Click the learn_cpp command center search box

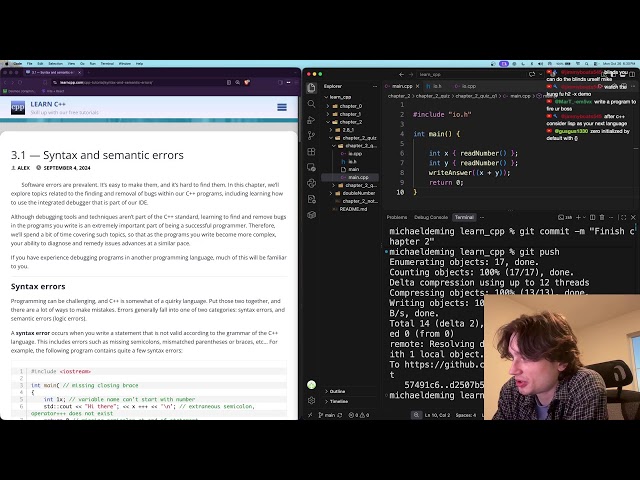[471, 74]
